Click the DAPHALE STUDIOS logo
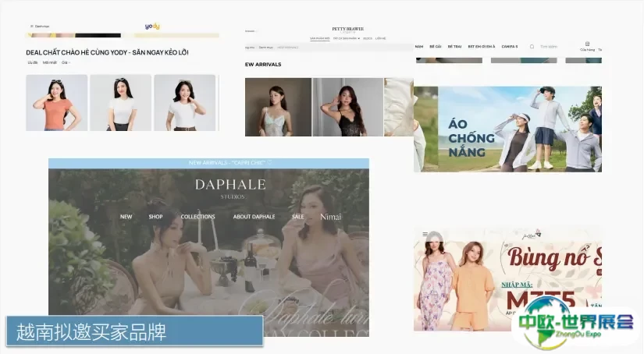The height and width of the screenshot is (354, 644). [230, 189]
